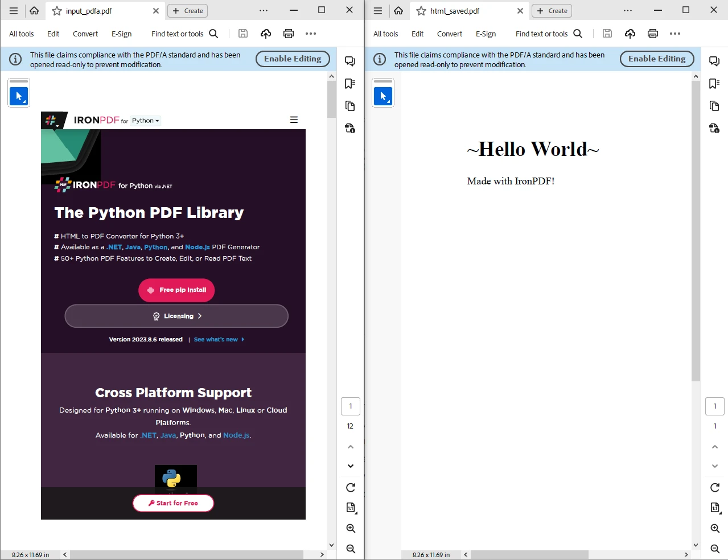Zoom in on html_saved.pdf document
The width and height of the screenshot is (728, 560).
coord(715,528)
